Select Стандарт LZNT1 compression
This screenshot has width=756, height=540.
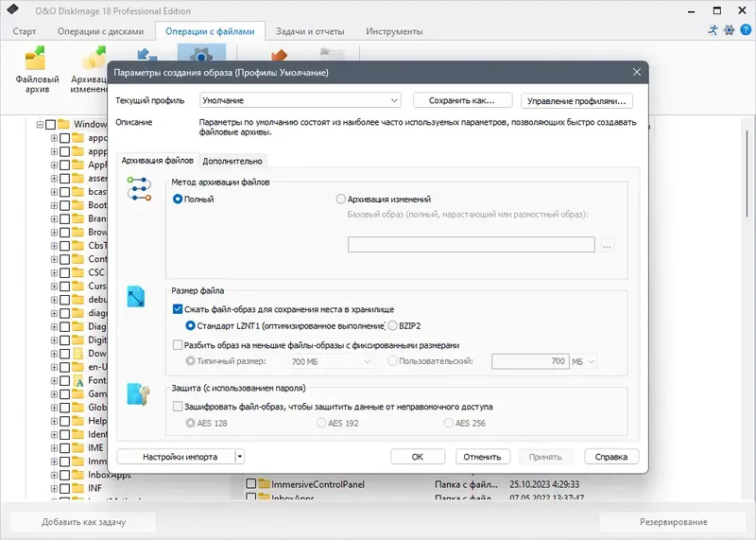coord(191,325)
